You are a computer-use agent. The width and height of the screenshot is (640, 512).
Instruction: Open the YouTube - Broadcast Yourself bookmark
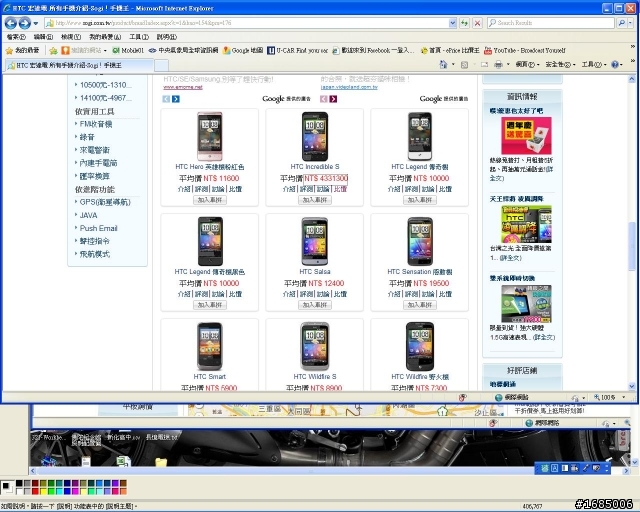tap(525, 50)
